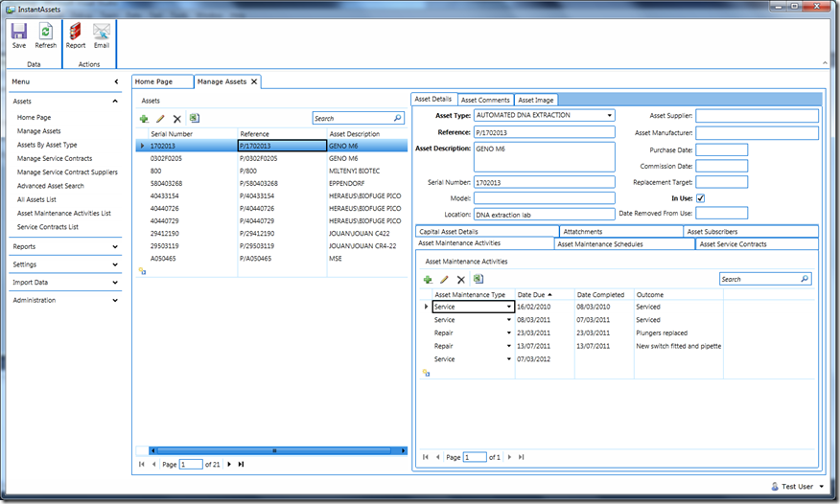840x504 pixels.
Task: Click new row icon under maintenance activities
Action: coord(426,373)
